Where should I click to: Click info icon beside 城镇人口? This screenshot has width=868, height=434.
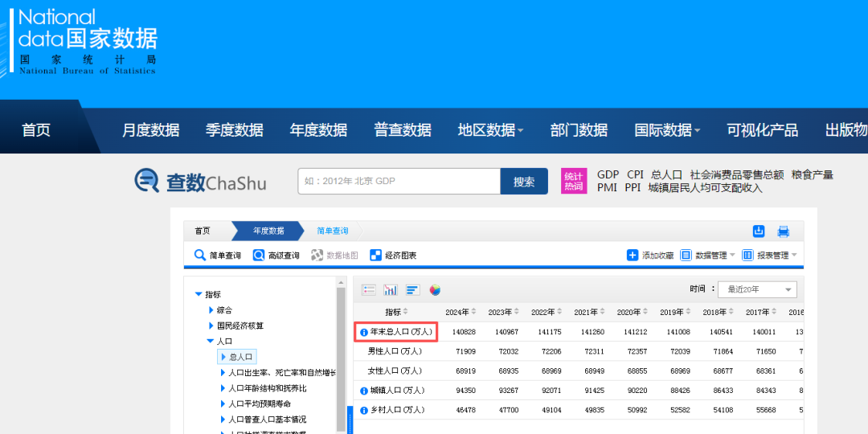coord(364,391)
